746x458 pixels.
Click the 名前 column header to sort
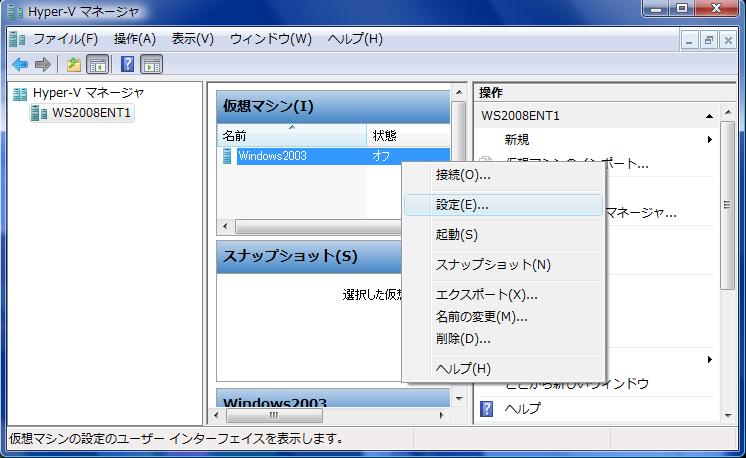point(290,135)
